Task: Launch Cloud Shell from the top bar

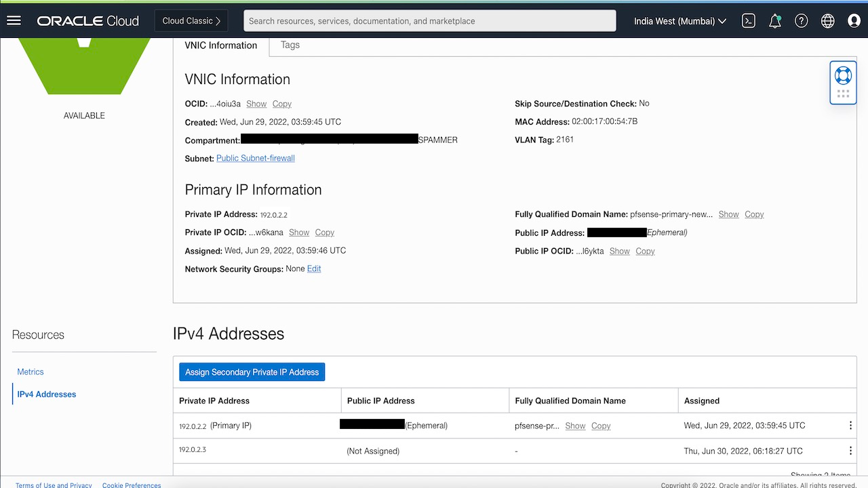Action: (748, 20)
